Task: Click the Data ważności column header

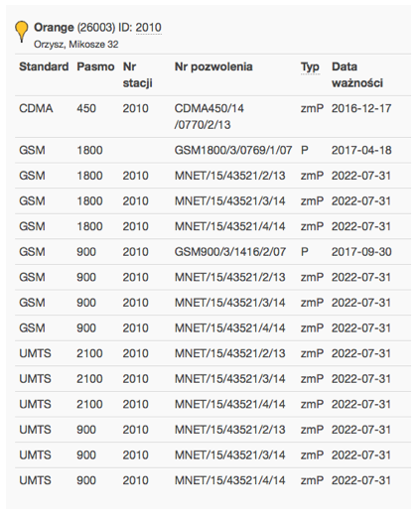Action: [x=357, y=74]
